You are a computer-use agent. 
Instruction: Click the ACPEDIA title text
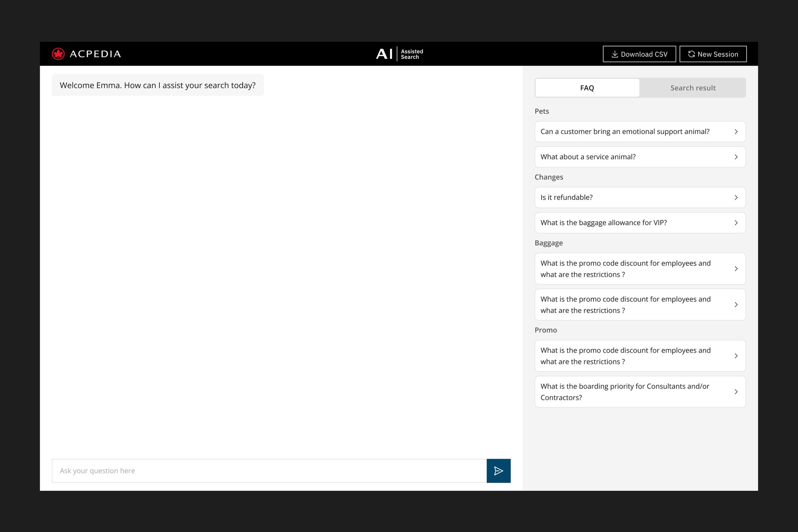point(95,54)
